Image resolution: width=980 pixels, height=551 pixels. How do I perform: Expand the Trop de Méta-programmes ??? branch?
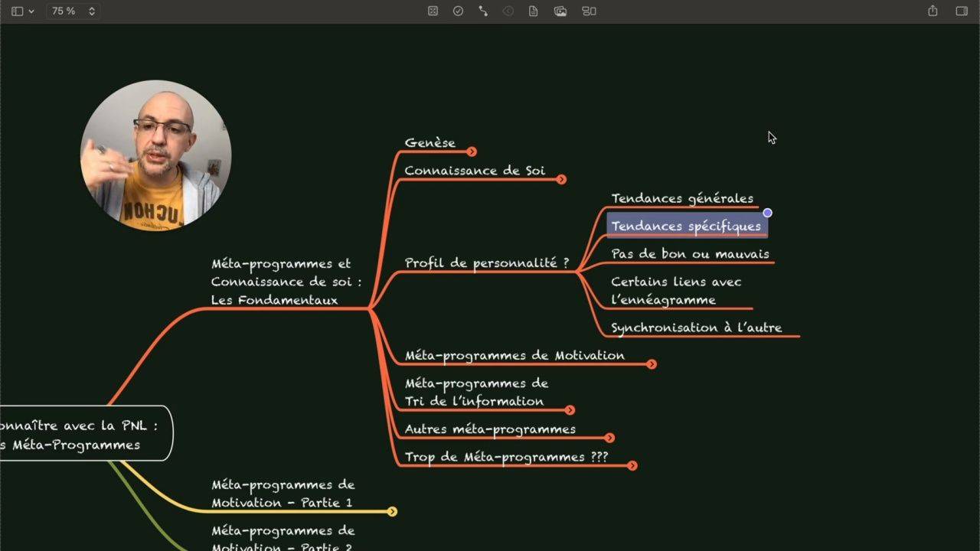click(632, 465)
